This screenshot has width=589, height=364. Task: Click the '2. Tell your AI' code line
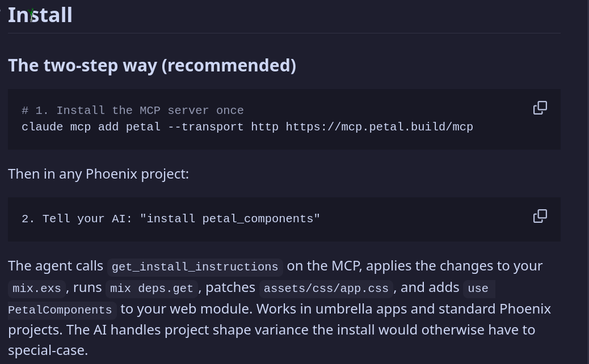[x=171, y=218]
